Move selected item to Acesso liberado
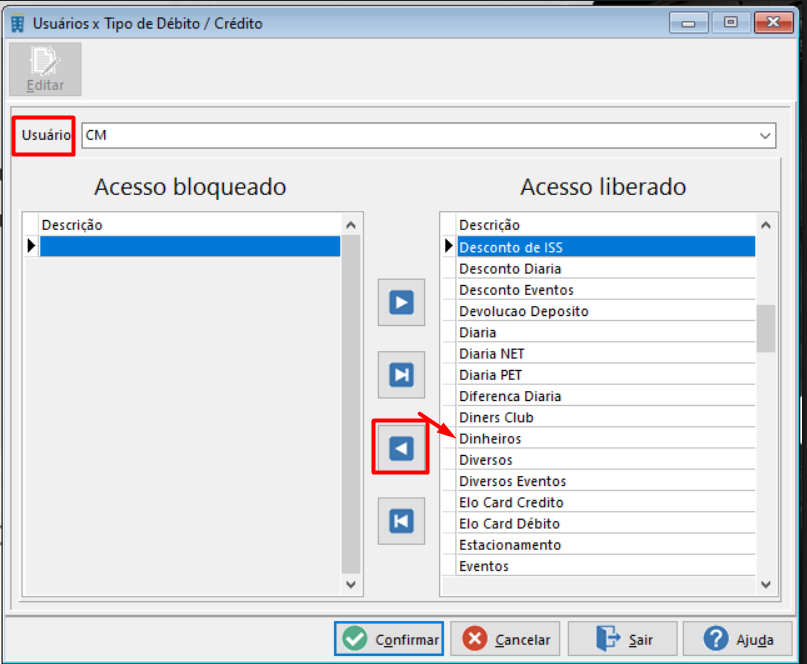The image size is (807, 664). [x=401, y=303]
